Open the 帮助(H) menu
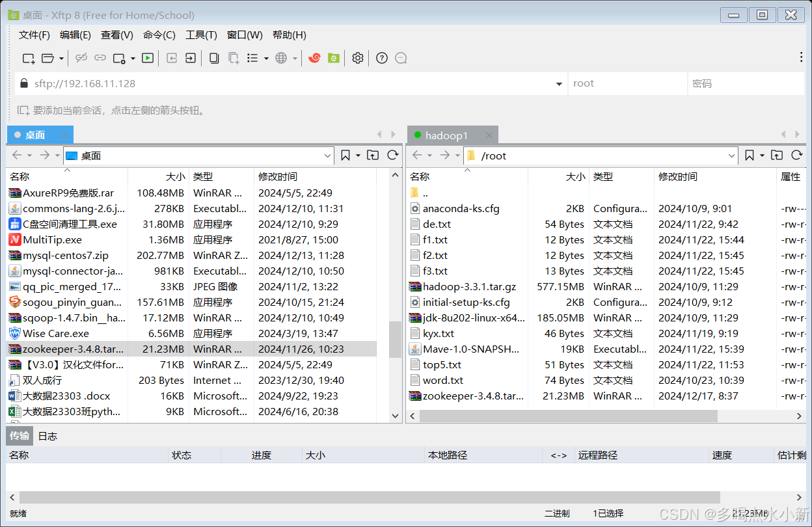The width and height of the screenshot is (812, 527). pyautogui.click(x=290, y=35)
